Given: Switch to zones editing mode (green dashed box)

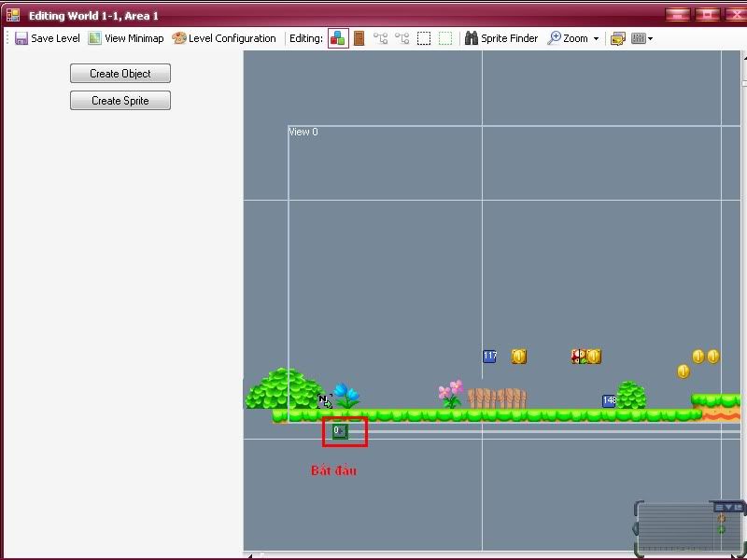Looking at the screenshot, I should (445, 38).
